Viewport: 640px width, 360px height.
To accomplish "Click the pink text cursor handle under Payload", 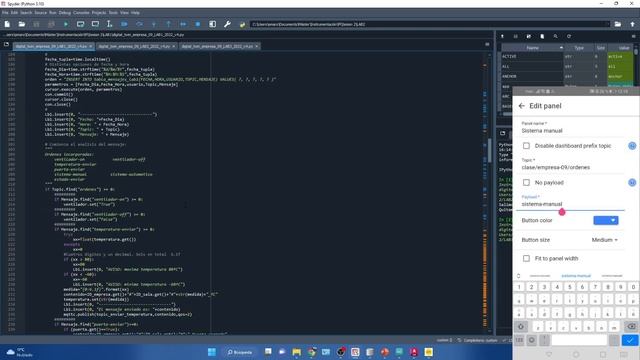I will click(562, 212).
